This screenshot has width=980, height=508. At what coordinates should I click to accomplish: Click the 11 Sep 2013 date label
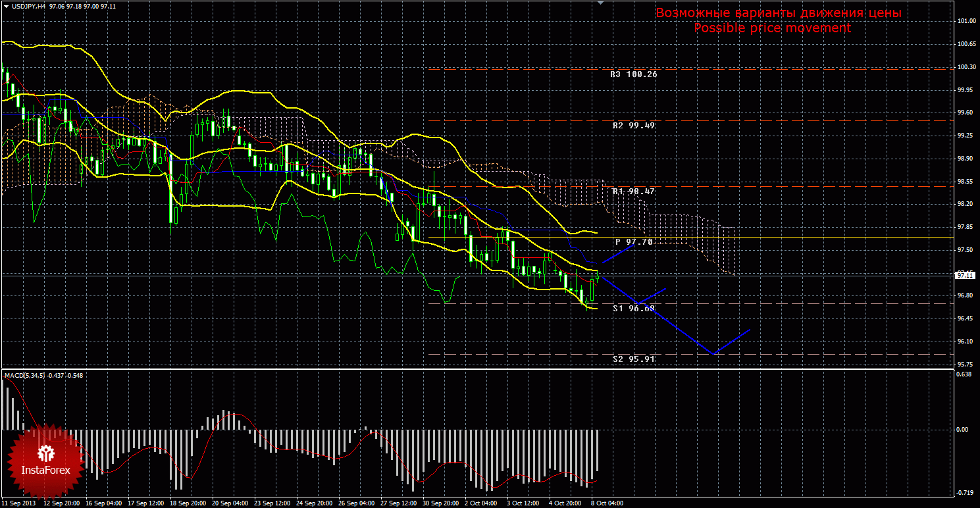coord(19,503)
